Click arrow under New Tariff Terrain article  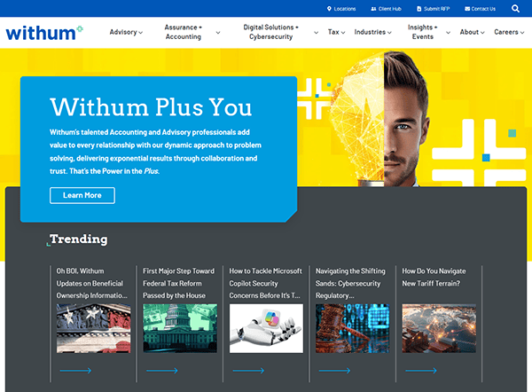[421, 371]
